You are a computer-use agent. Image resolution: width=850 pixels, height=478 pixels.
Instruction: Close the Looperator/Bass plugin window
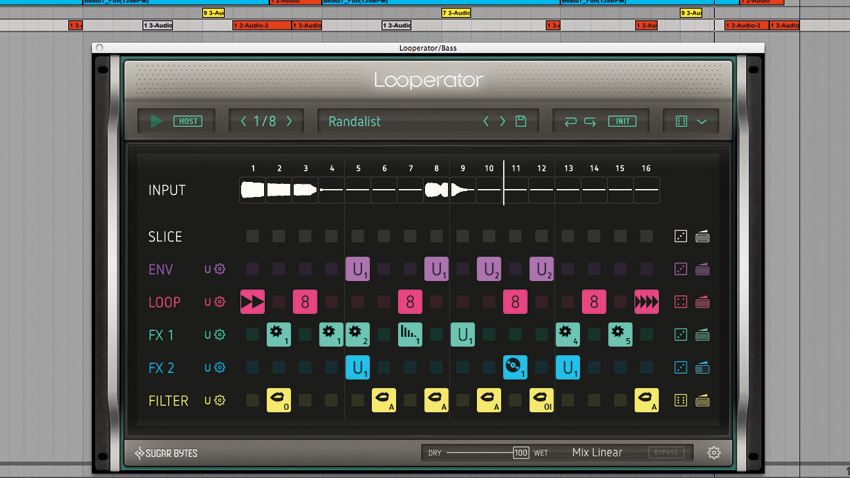pyautogui.click(x=99, y=48)
